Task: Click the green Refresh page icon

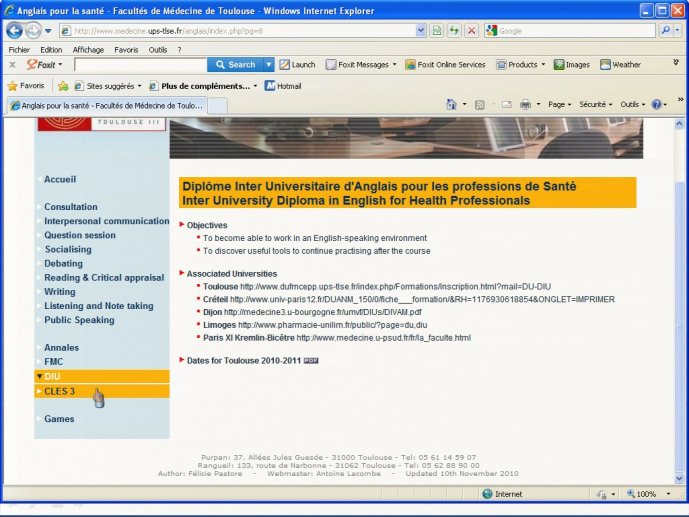Action: coord(454,31)
